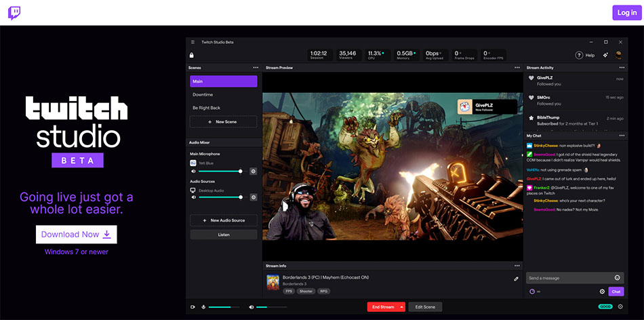The width and height of the screenshot is (644, 320).
Task: Click the Edit Scene button
Action: (425, 307)
